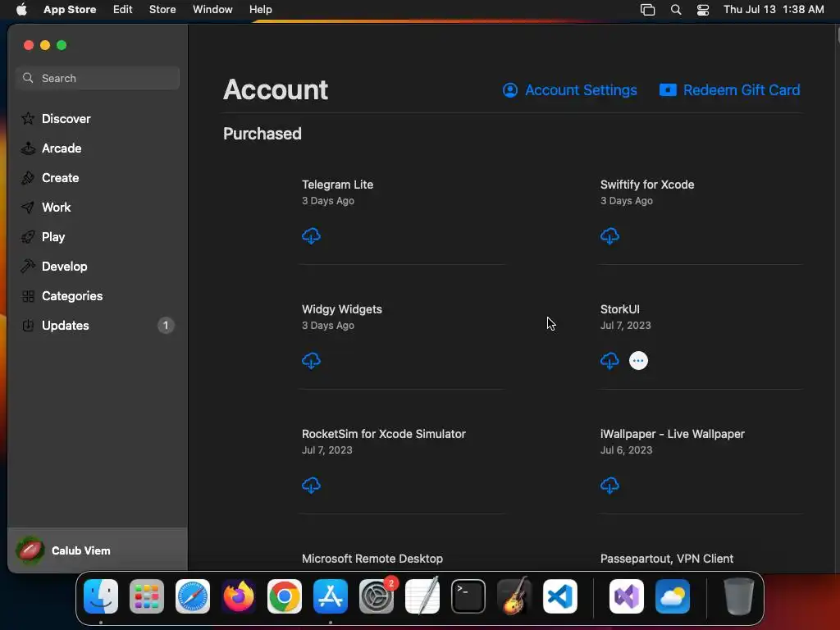This screenshot has height=630, width=840.
Task: Launch Safari from the Dock
Action: point(193,596)
